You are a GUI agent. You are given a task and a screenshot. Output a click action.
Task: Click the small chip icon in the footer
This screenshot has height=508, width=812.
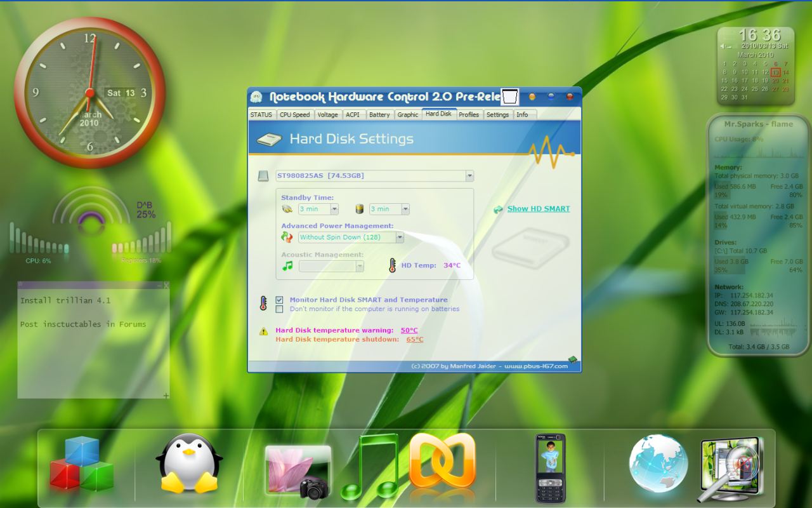573,361
